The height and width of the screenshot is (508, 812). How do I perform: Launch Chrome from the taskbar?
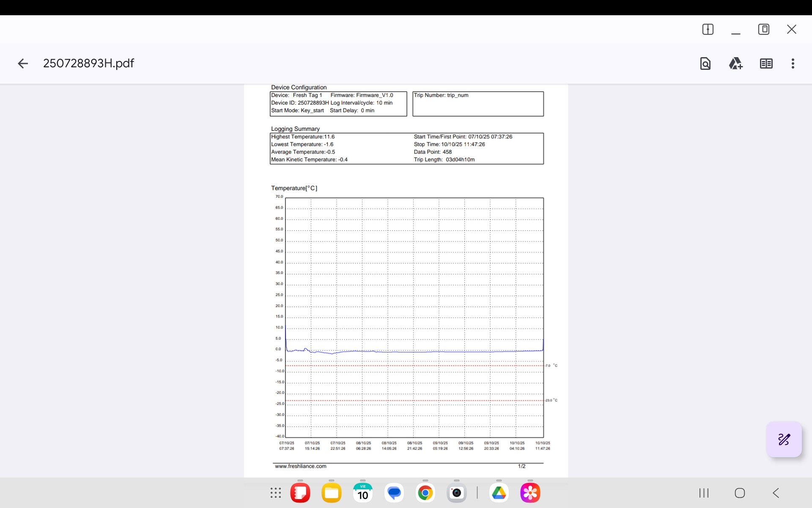point(425,493)
